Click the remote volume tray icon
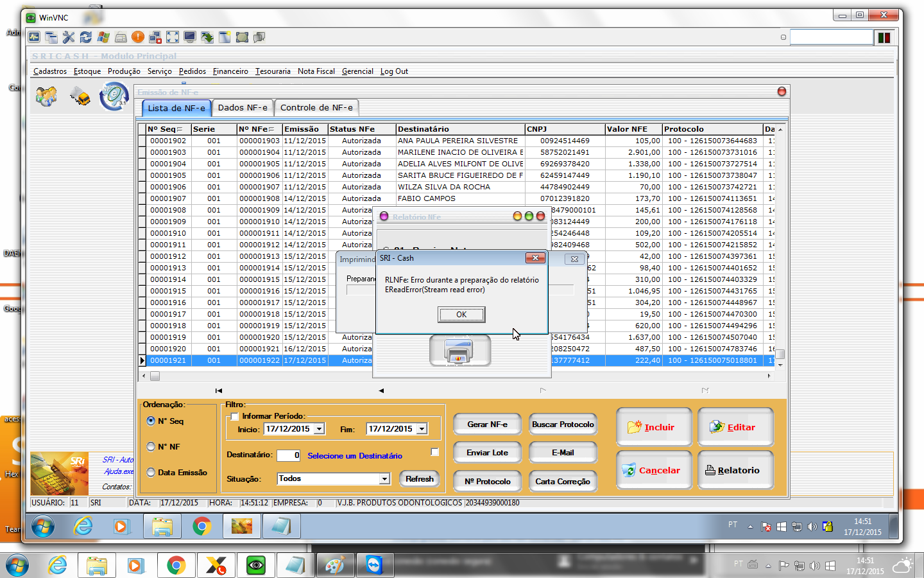The width and height of the screenshot is (924, 578). (x=812, y=527)
